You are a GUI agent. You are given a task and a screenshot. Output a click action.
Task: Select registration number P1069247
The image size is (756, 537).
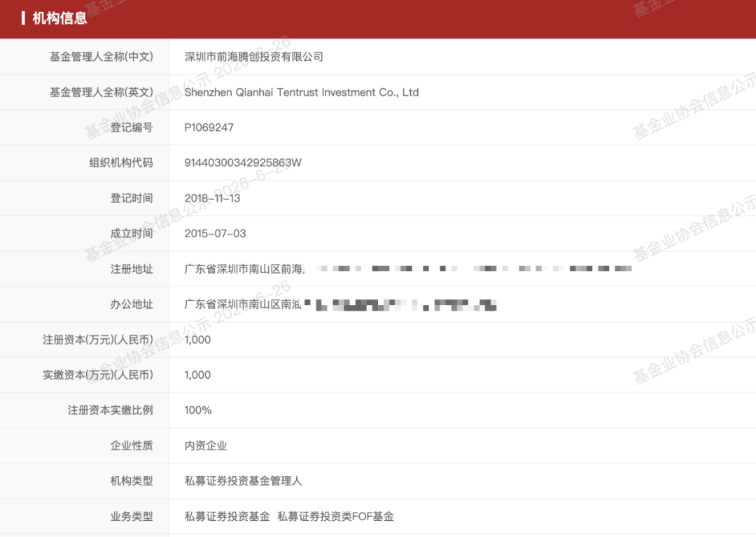pos(209,127)
